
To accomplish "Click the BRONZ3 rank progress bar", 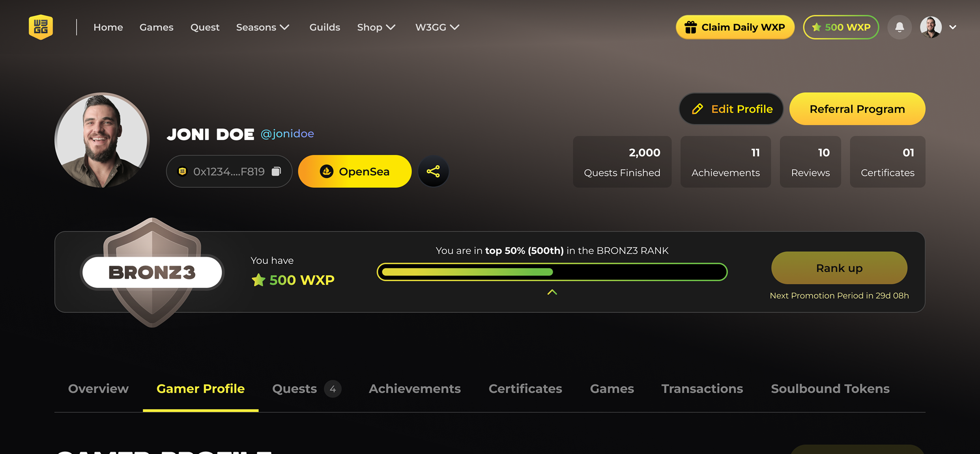I will 552,272.
